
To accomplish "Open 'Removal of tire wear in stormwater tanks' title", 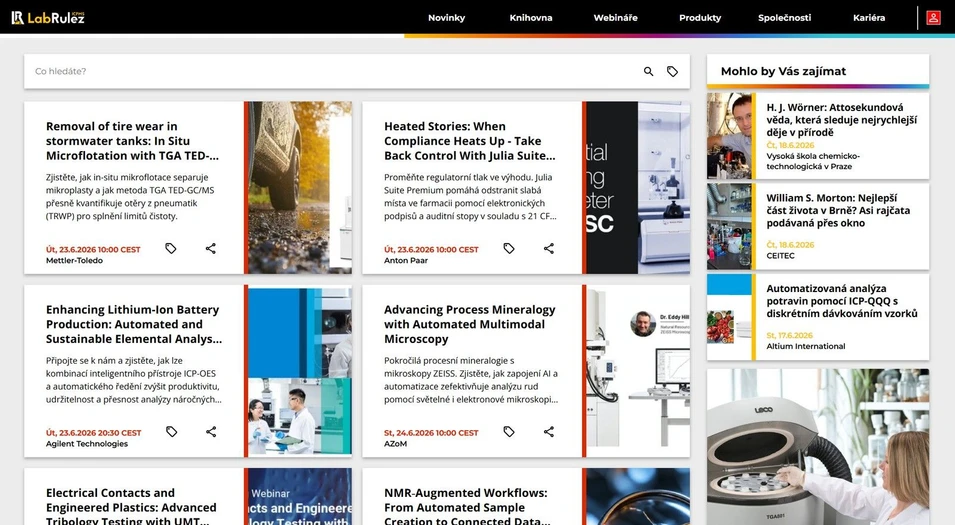I will click(133, 141).
